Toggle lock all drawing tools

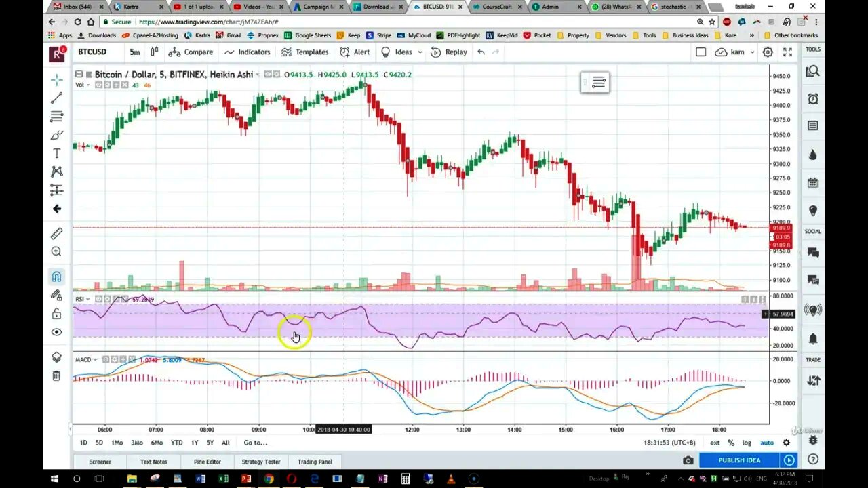tap(57, 313)
